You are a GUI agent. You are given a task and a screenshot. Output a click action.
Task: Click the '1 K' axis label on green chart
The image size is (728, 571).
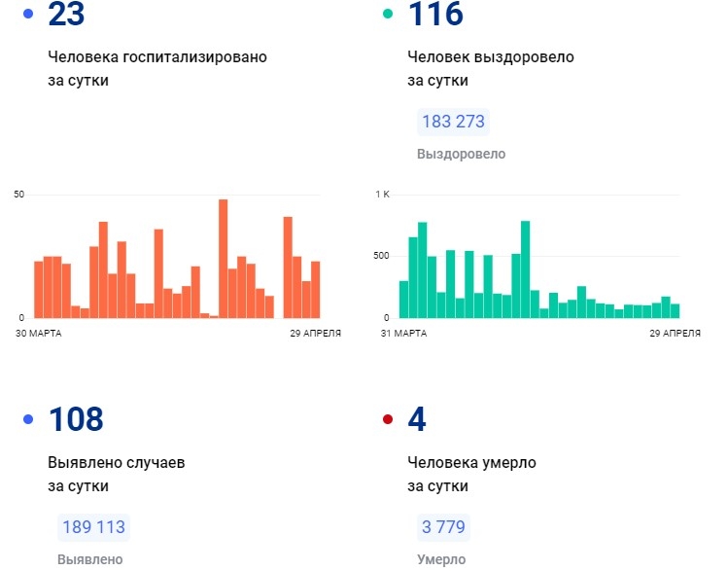382,195
